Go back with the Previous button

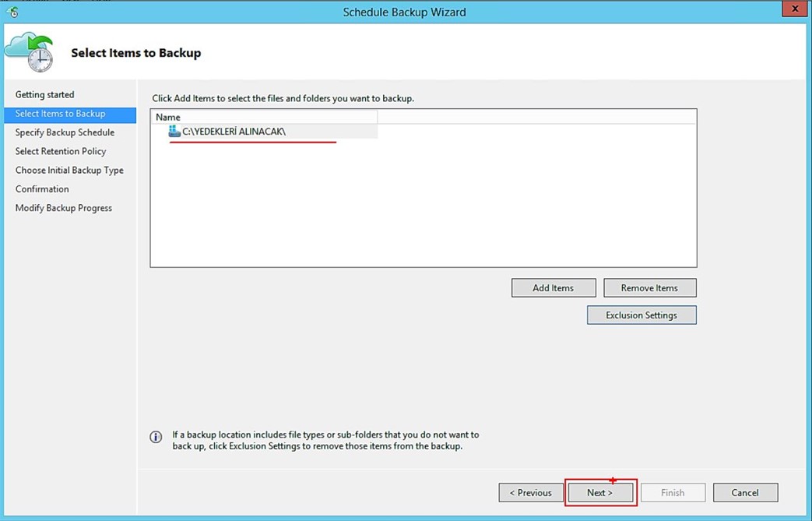[x=531, y=492]
